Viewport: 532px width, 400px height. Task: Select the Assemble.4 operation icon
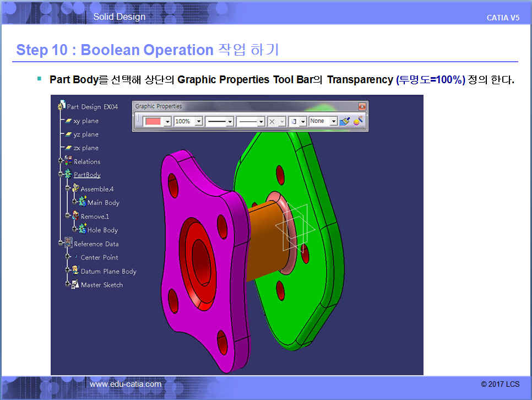pyautogui.click(x=75, y=189)
